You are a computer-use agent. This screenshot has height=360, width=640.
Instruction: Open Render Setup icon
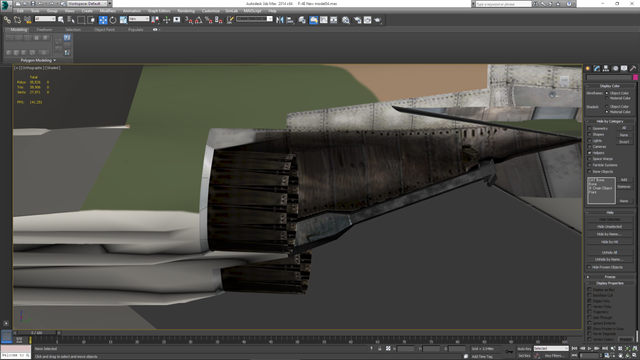pos(357,20)
